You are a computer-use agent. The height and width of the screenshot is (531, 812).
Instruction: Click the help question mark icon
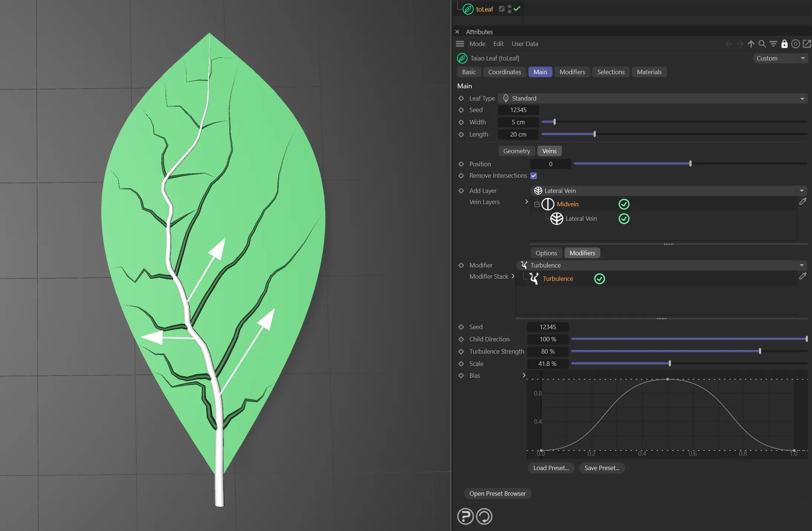[465, 516]
